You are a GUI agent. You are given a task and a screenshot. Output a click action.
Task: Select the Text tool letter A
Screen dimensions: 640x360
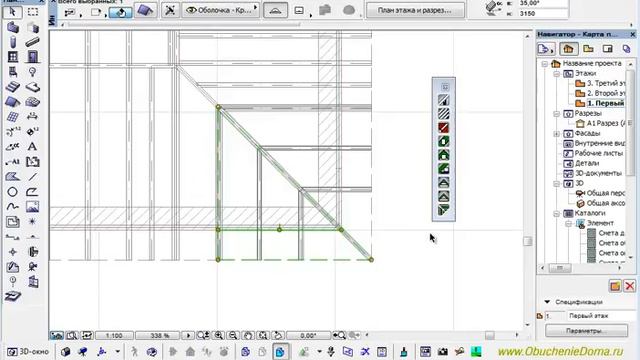[x=33, y=146]
